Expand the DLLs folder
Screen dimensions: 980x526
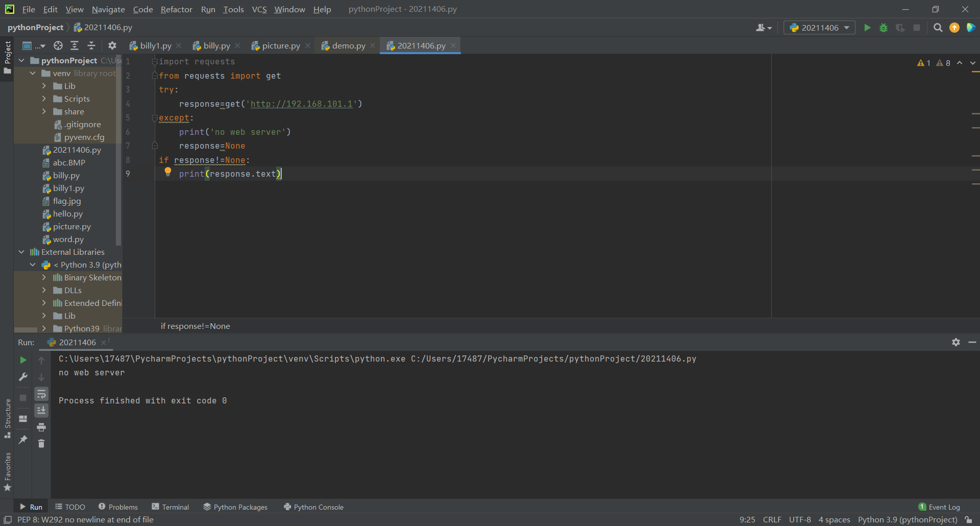(x=44, y=290)
